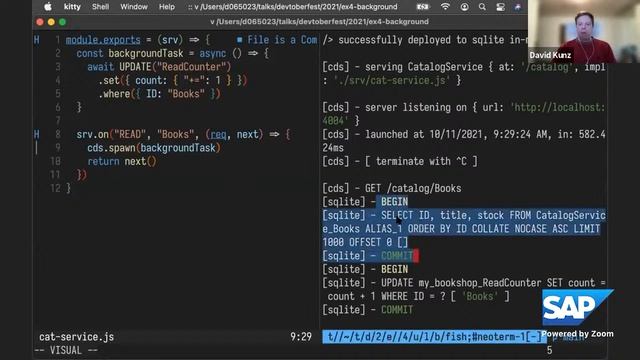Click the user account icon in menu bar

point(464,7)
